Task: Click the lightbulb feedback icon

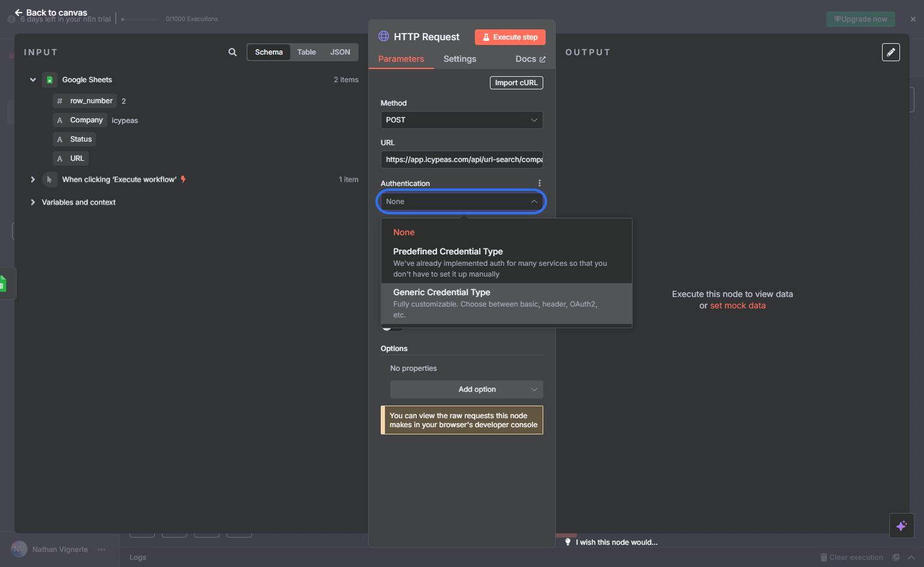Action: pos(568,542)
